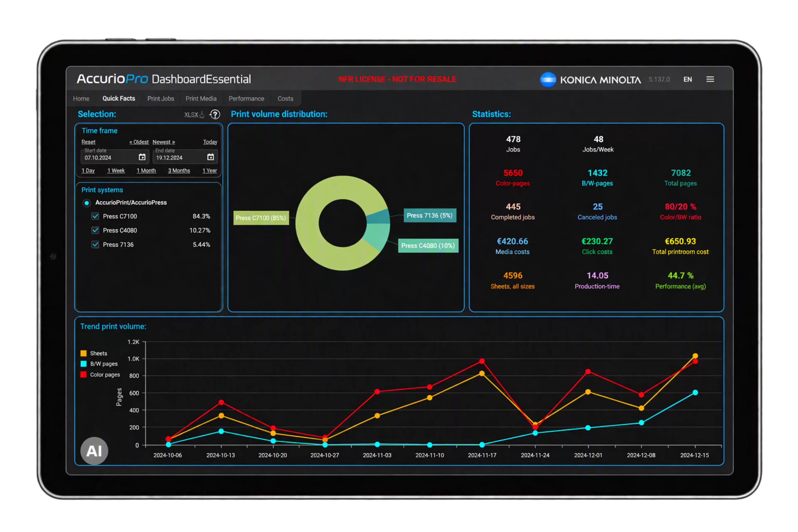This screenshot has width=798, height=532.
Task: Click the Reset time frame link
Action: pos(88,142)
